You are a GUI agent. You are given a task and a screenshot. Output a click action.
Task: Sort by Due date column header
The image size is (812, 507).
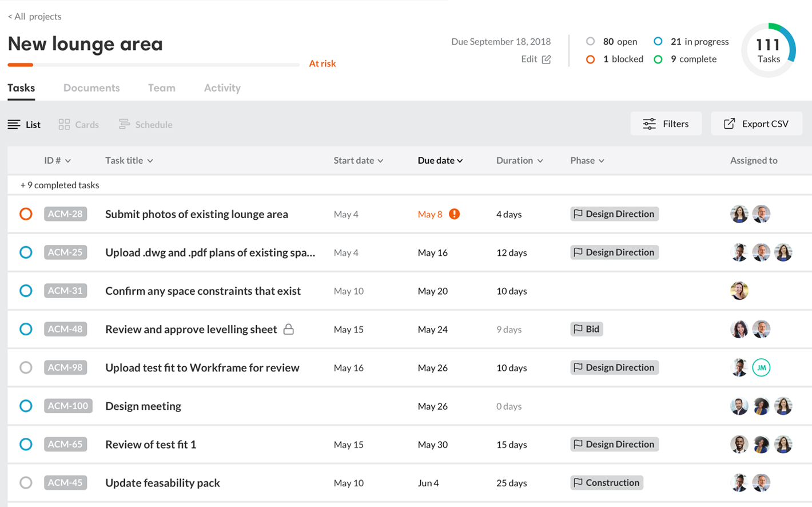(x=440, y=160)
